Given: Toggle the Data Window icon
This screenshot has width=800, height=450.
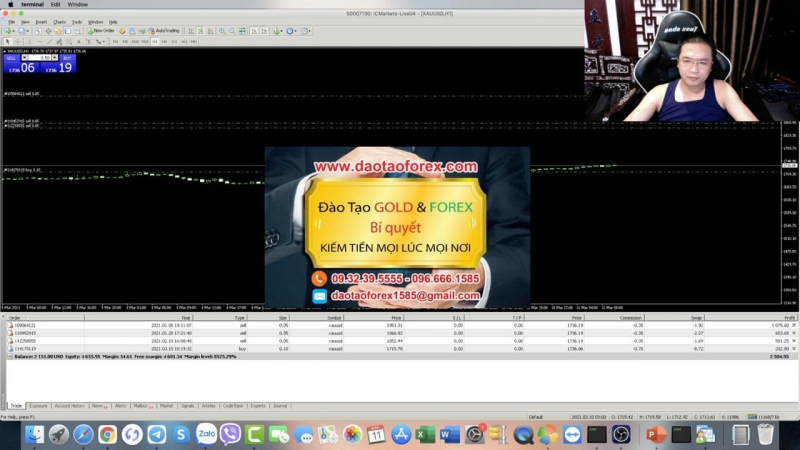Looking at the screenshot, I should (x=48, y=31).
